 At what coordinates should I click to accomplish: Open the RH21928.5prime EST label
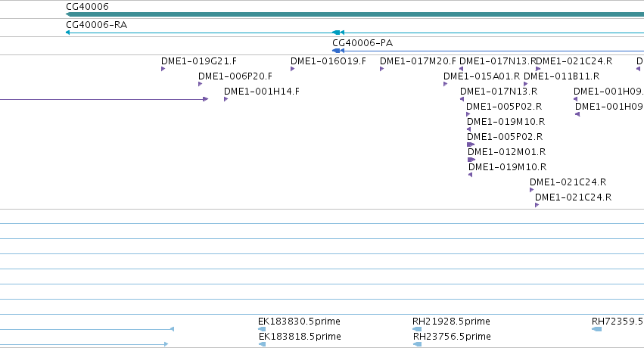[451, 322]
